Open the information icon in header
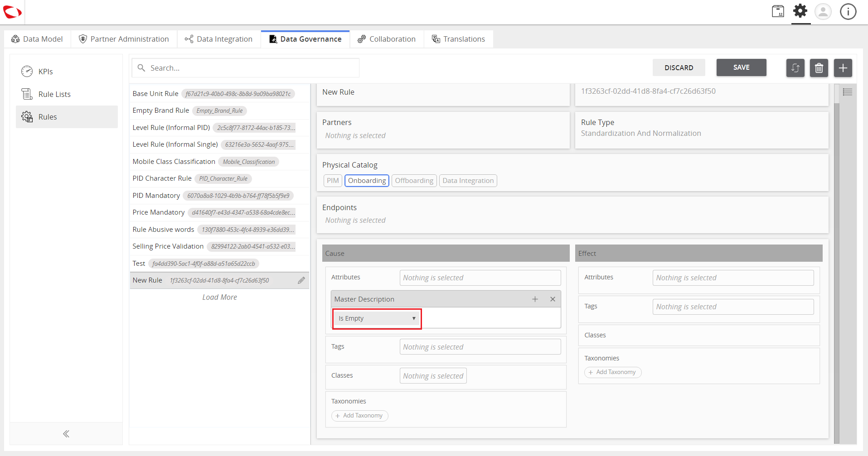The height and width of the screenshot is (456, 868). [848, 11]
